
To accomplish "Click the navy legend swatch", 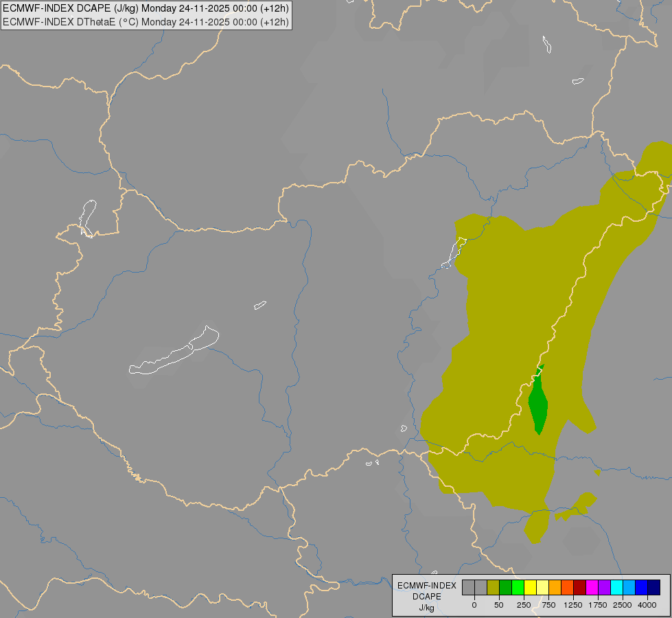I will click(654, 588).
